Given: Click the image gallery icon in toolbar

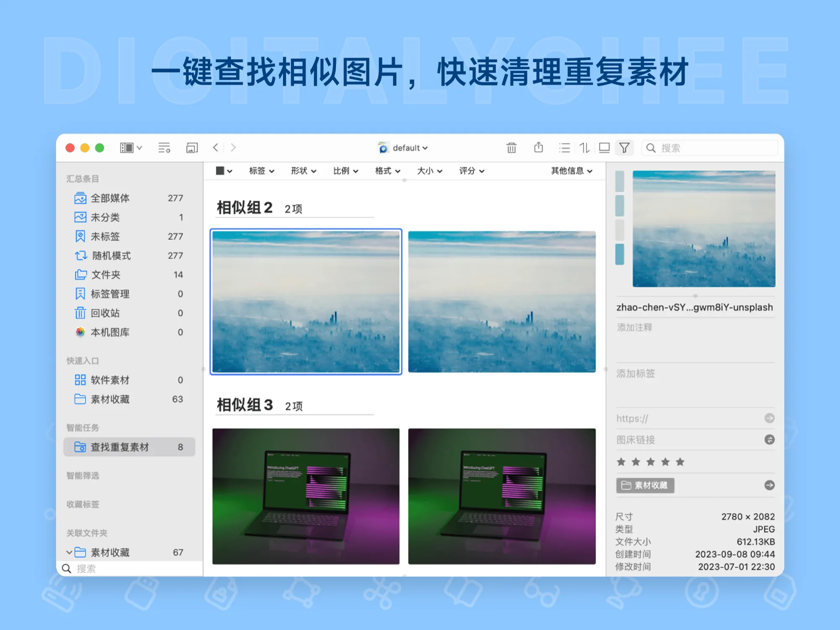Looking at the screenshot, I should pyautogui.click(x=192, y=148).
